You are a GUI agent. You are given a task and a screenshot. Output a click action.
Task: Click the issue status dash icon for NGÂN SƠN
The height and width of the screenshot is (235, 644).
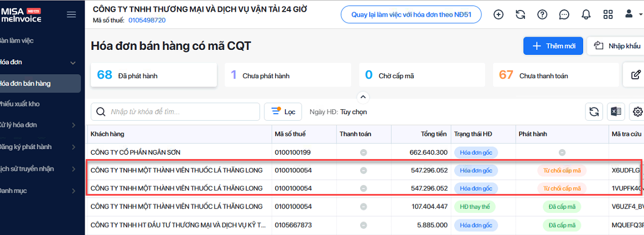(x=562, y=152)
